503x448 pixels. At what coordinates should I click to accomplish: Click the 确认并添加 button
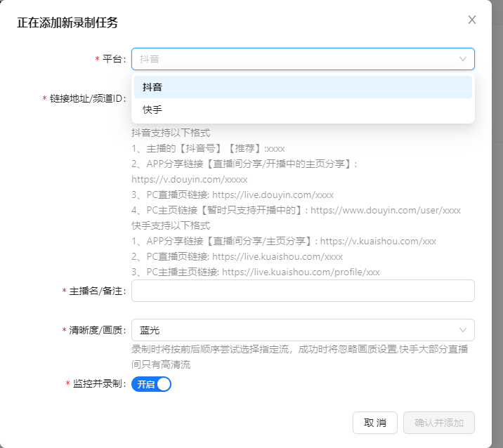(439, 423)
